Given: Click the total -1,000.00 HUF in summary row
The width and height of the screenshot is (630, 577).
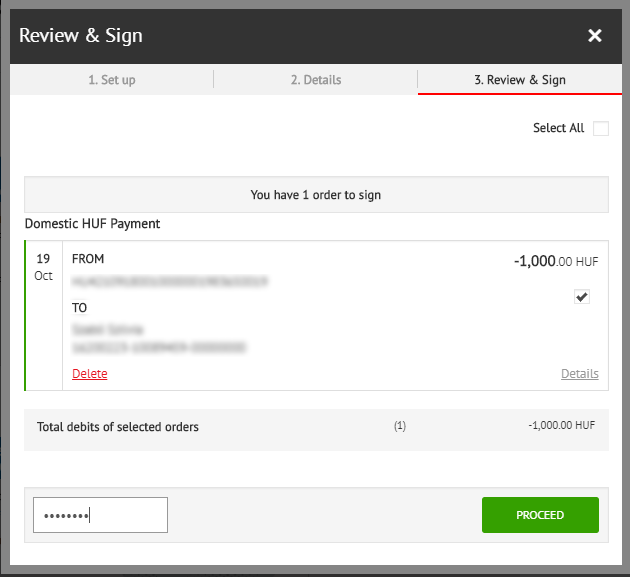Looking at the screenshot, I should [561, 426].
